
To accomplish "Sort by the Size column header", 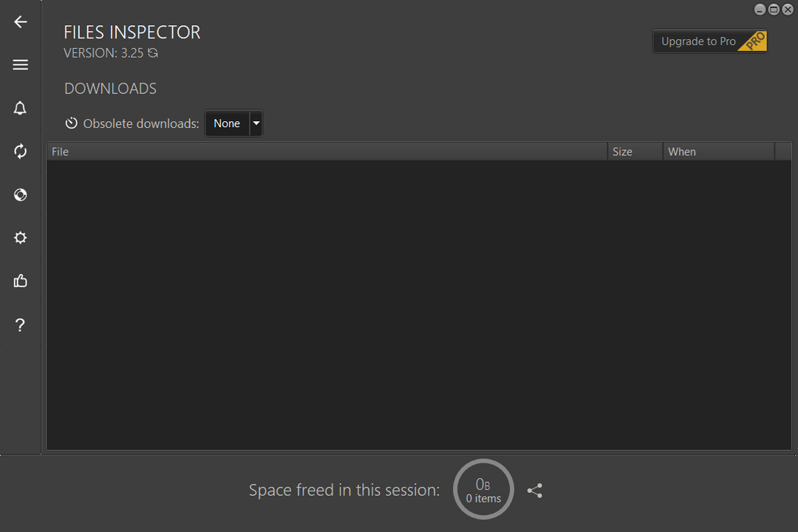I will click(635, 151).
